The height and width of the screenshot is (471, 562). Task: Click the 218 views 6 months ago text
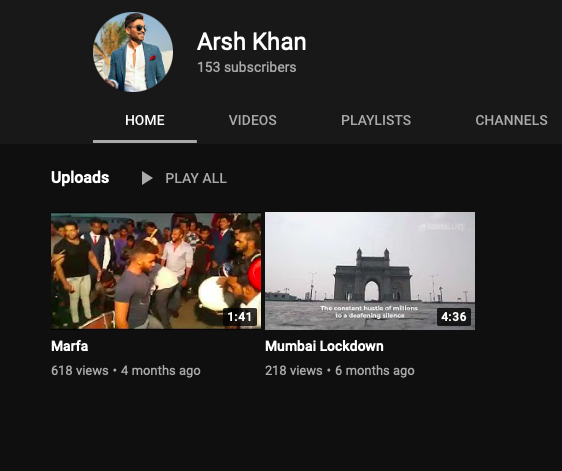(x=340, y=371)
